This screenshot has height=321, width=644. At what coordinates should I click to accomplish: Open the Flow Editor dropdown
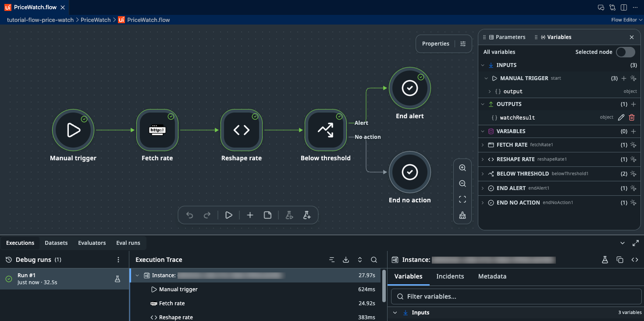click(x=627, y=20)
